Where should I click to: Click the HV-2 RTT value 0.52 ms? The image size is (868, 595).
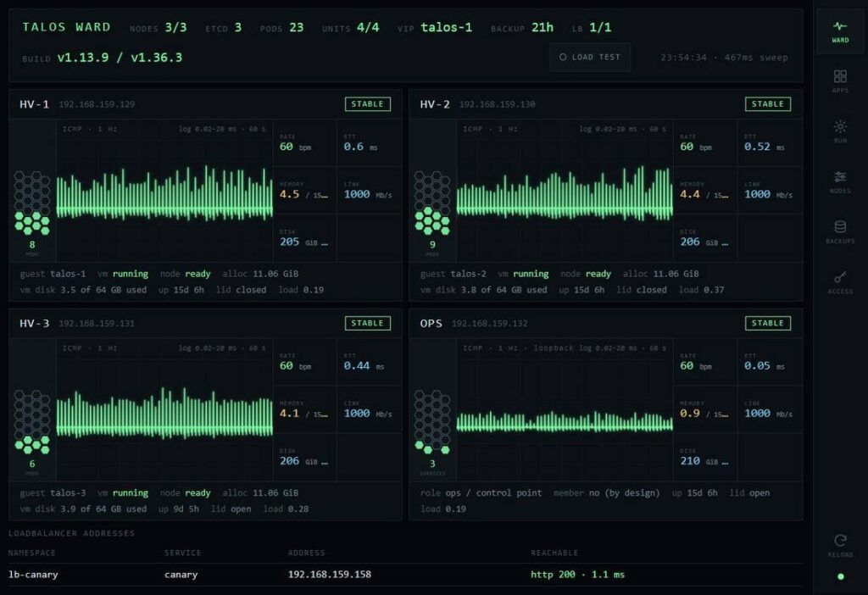point(764,147)
